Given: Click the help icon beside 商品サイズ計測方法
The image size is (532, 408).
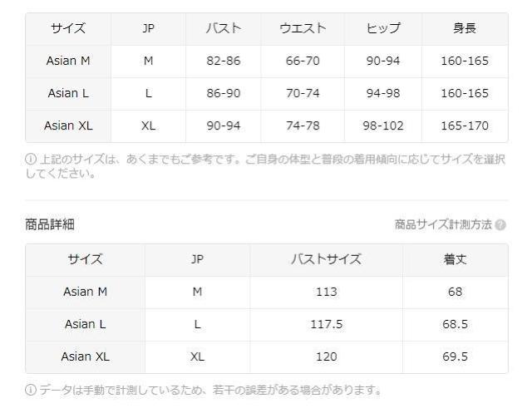Looking at the screenshot, I should tap(500, 224).
